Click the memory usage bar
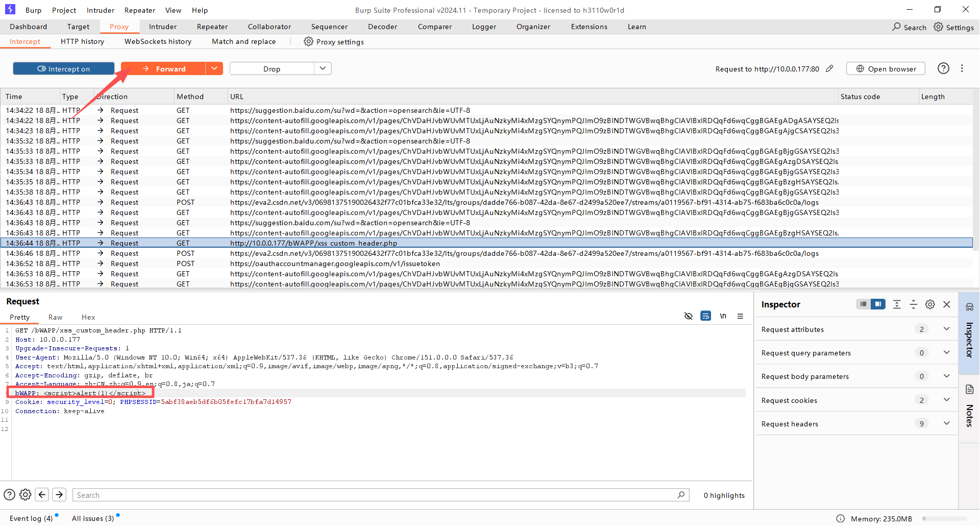Viewport: 980px width, 526px height. (944, 519)
